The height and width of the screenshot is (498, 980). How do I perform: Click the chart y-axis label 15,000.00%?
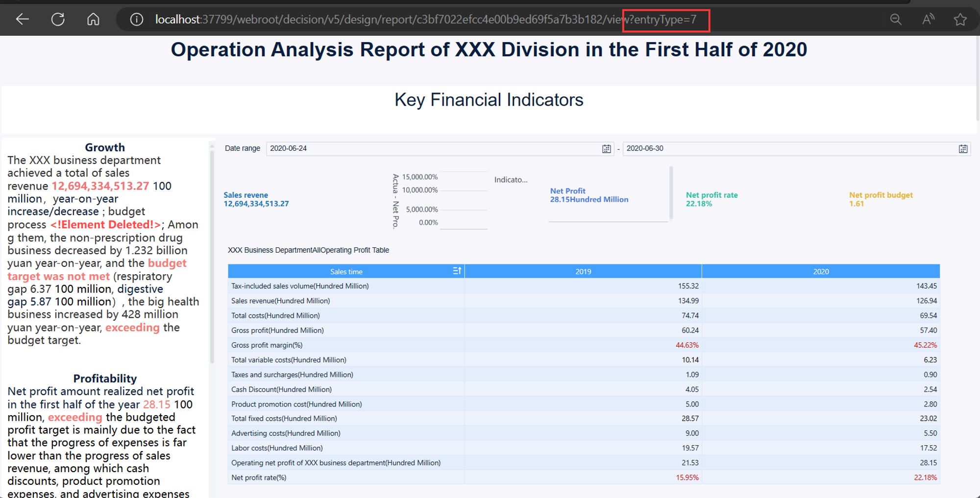420,177
